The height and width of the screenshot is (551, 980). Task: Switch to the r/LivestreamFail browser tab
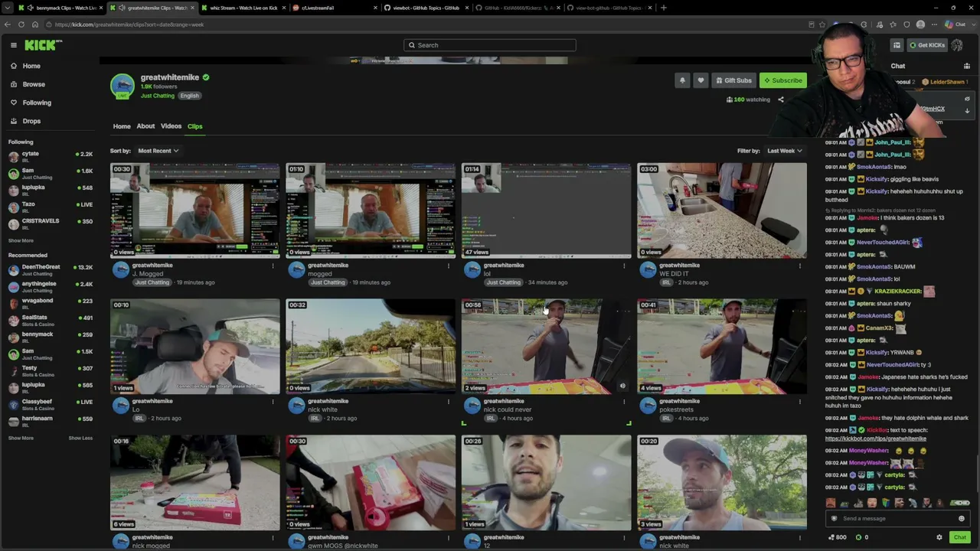335,8
